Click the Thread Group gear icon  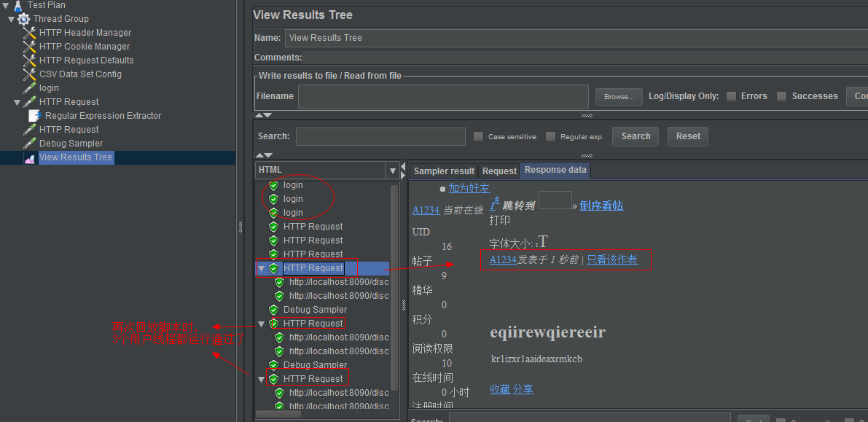24,20
